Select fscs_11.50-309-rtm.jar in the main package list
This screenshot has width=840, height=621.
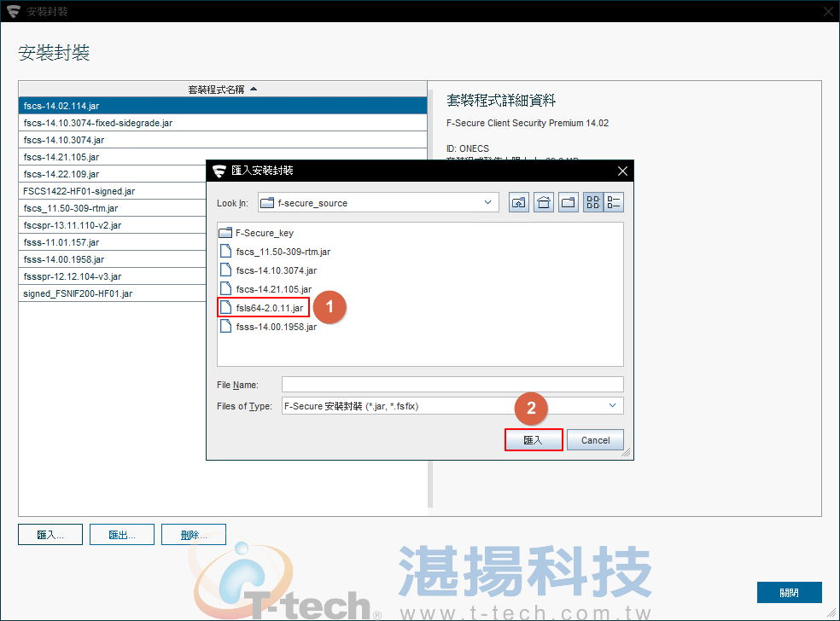113,208
